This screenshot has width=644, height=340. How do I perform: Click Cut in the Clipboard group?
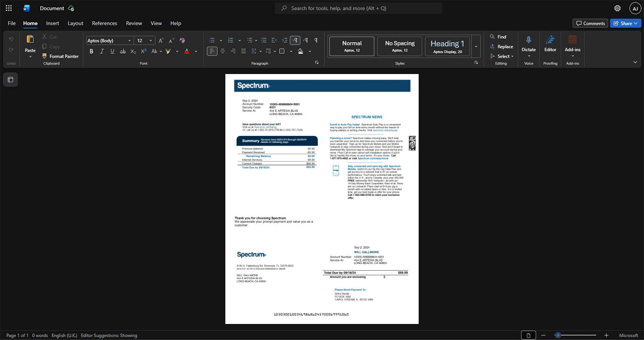pyautogui.click(x=50, y=37)
